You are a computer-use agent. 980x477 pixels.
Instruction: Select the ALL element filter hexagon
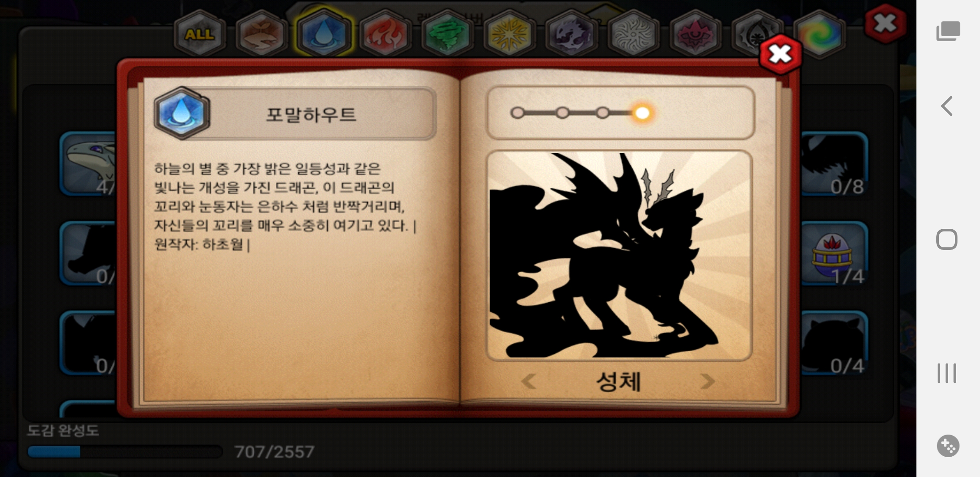[200, 34]
